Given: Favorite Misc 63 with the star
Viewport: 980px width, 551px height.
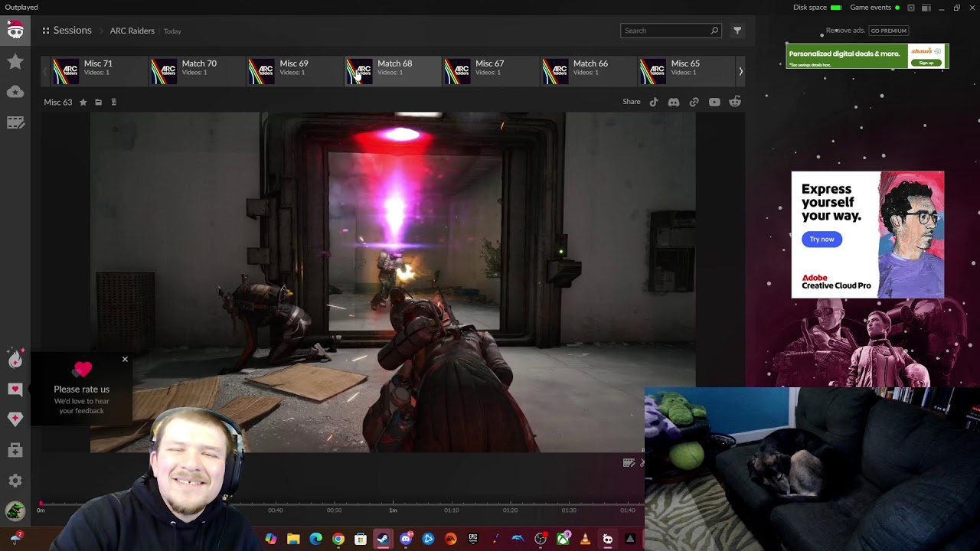Looking at the screenshot, I should pos(83,102).
